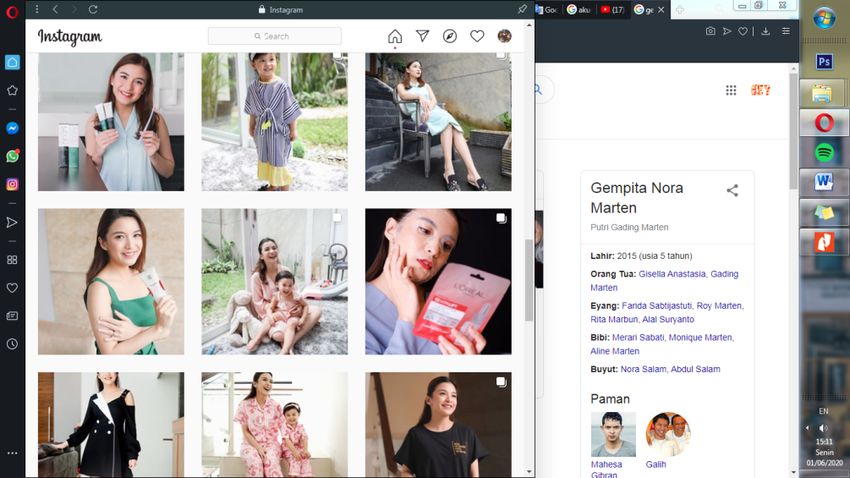Image resolution: width=850 pixels, height=478 pixels.
Task: Open Instagram profile avatar
Action: point(504,36)
